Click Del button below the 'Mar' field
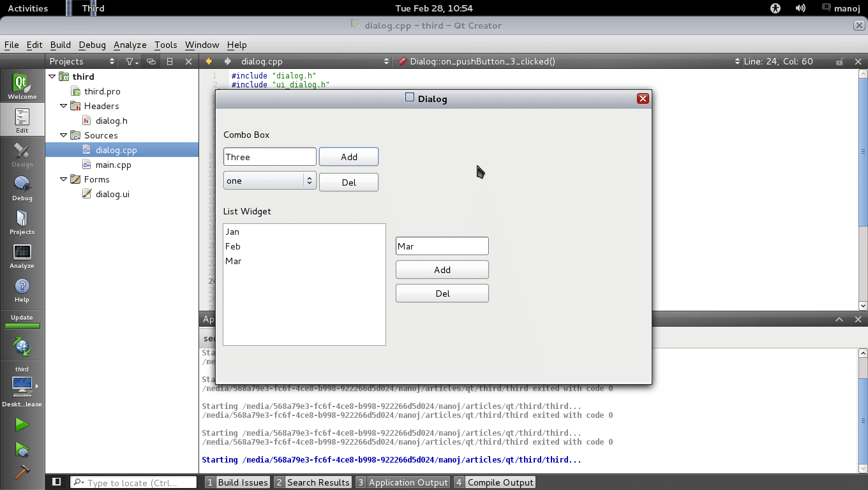Viewport: 868px width, 490px height. point(442,293)
